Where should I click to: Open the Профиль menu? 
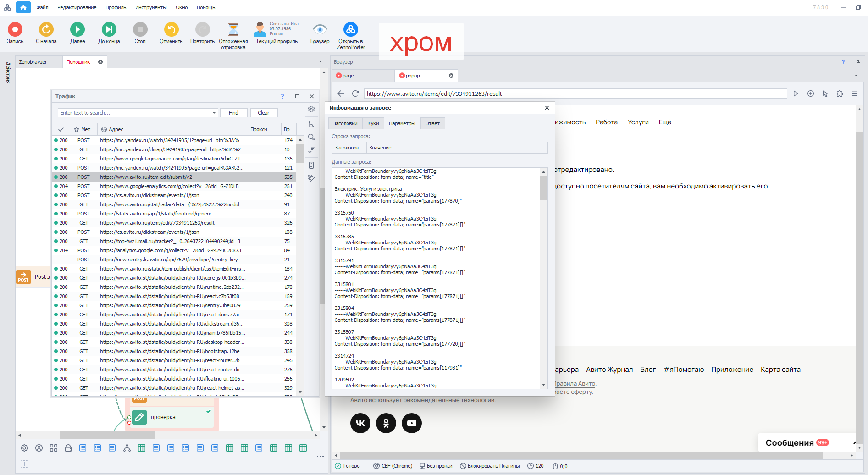(x=116, y=7)
